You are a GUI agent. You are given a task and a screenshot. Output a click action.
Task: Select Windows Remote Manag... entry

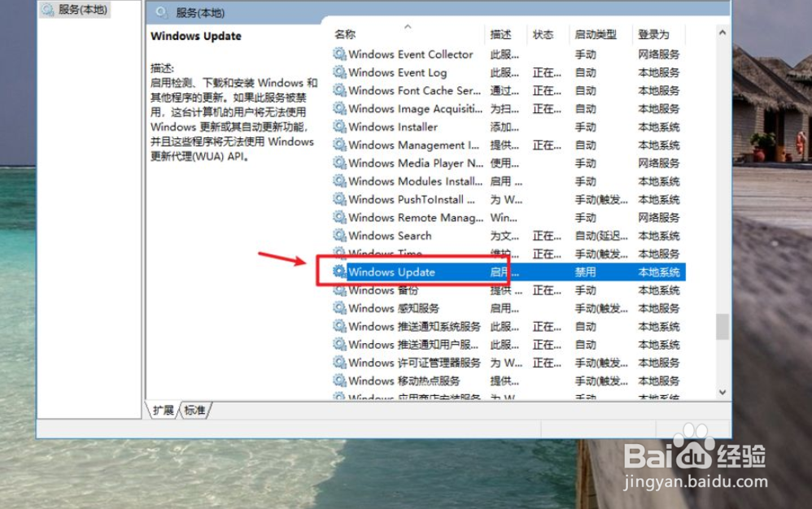415,217
